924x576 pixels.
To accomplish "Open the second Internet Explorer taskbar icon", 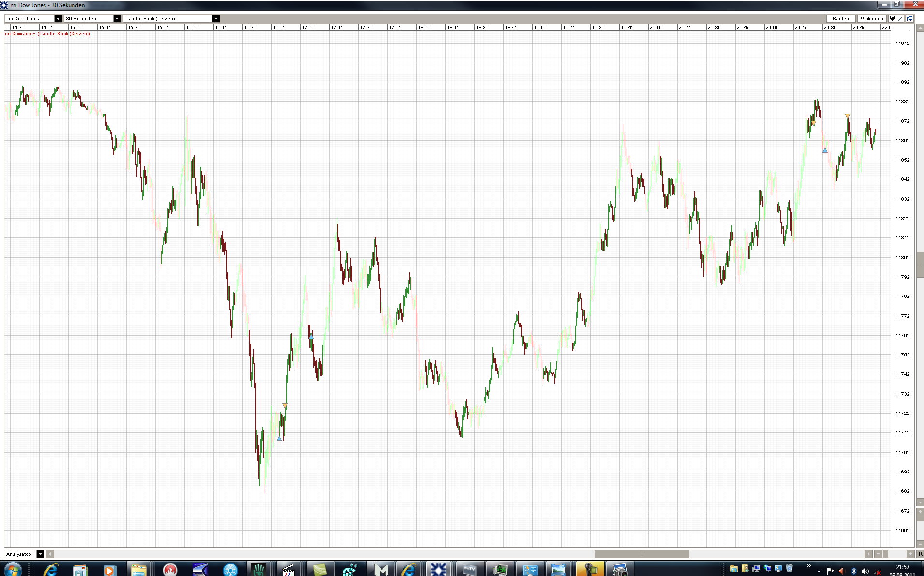I will pyautogui.click(x=409, y=570).
